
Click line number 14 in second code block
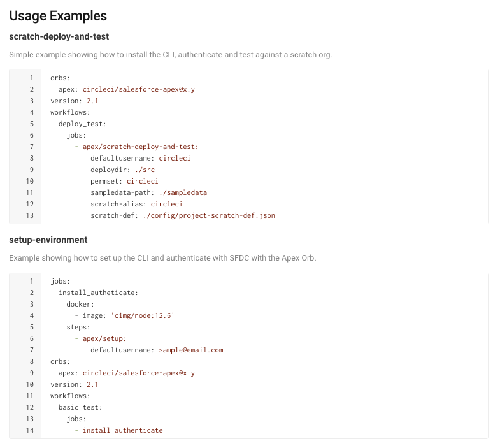30,430
